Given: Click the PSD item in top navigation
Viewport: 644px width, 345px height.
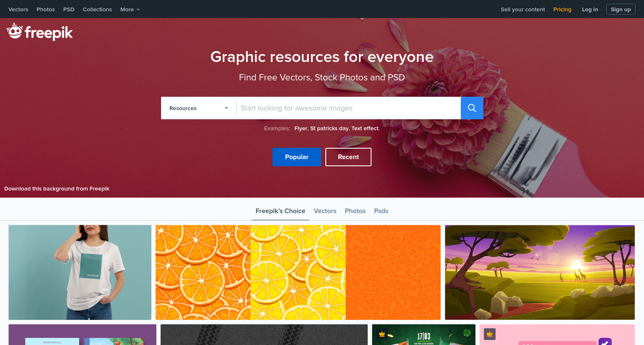Looking at the screenshot, I should click(69, 9).
